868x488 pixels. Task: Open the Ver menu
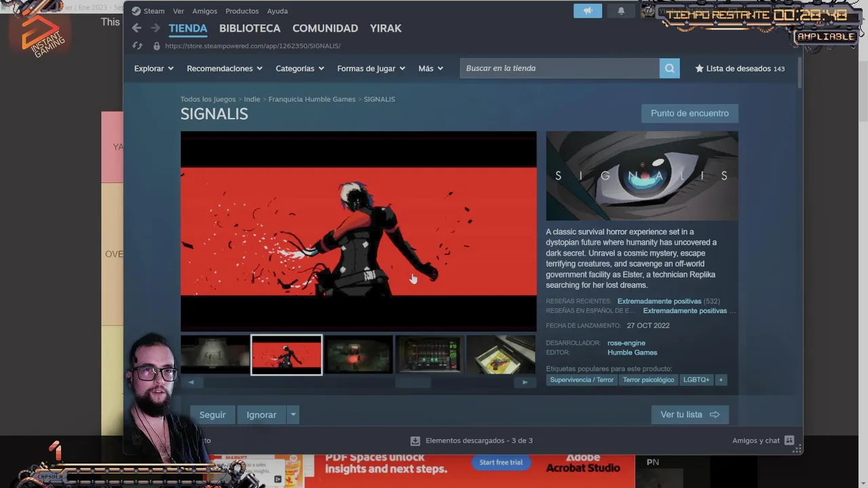(x=178, y=11)
